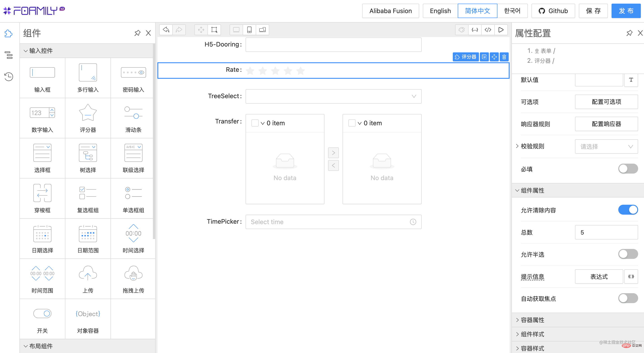Select the move cursor tool in toolbar
This screenshot has height=353, width=644.
click(201, 30)
